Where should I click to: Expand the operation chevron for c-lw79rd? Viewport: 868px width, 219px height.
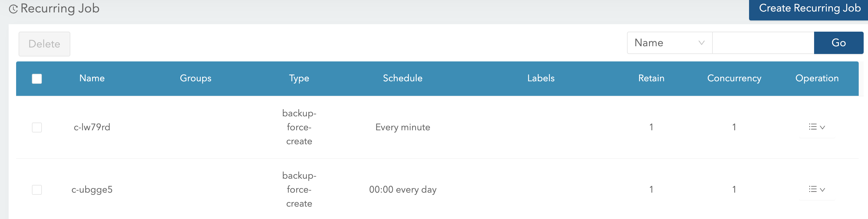(822, 127)
